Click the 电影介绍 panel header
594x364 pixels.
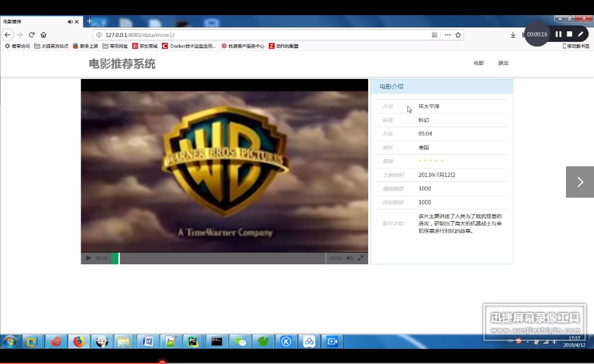click(442, 86)
